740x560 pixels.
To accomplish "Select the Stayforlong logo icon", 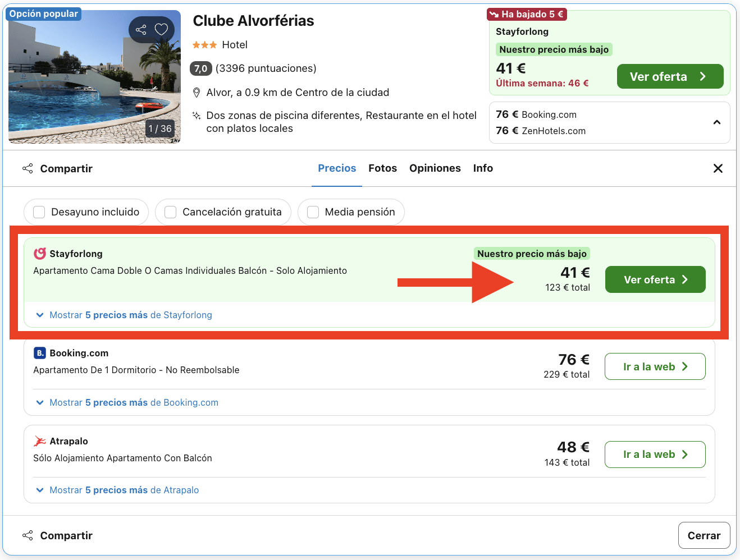I will (39, 254).
